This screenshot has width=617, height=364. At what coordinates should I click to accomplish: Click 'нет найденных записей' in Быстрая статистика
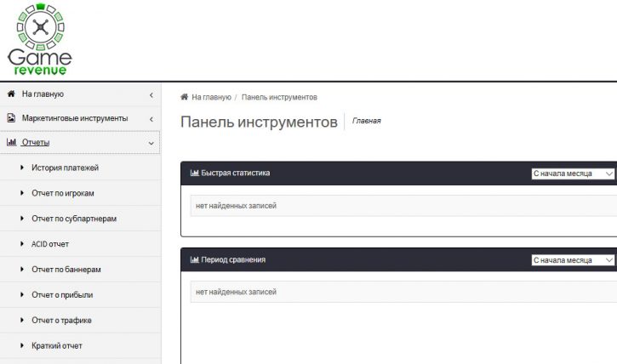point(236,206)
